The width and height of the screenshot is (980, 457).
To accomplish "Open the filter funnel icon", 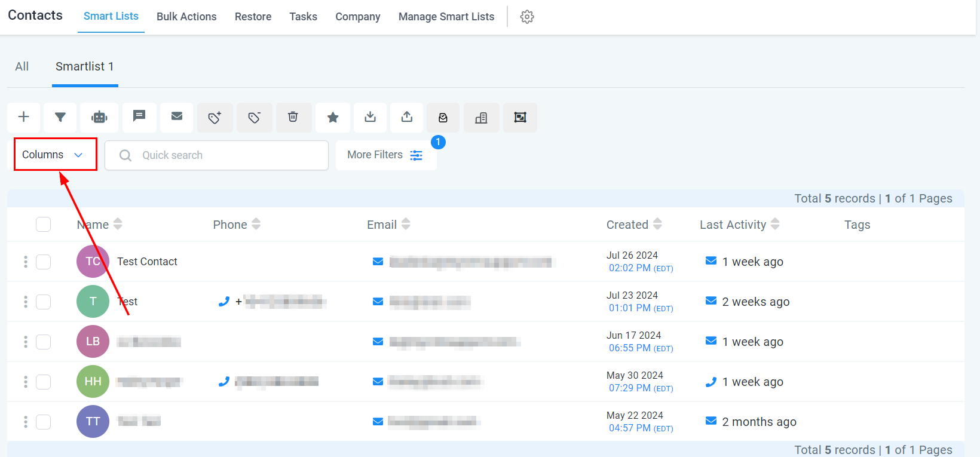I will click(60, 117).
